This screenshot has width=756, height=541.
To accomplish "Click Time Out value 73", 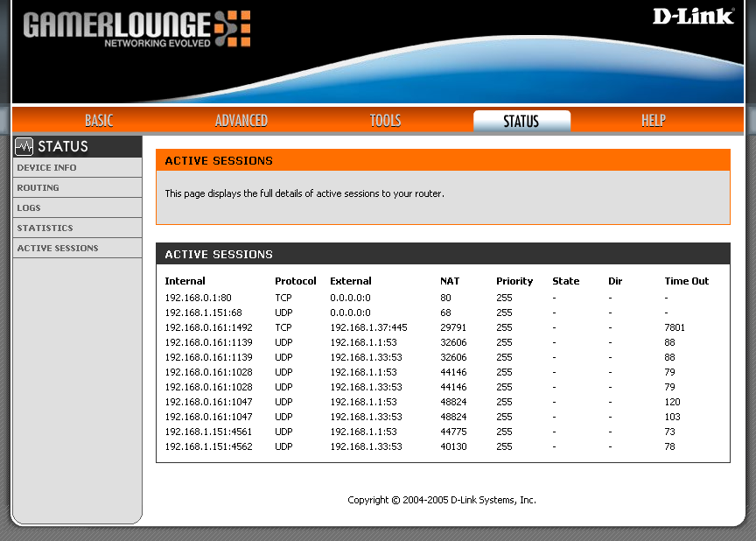I will pyautogui.click(x=669, y=432).
